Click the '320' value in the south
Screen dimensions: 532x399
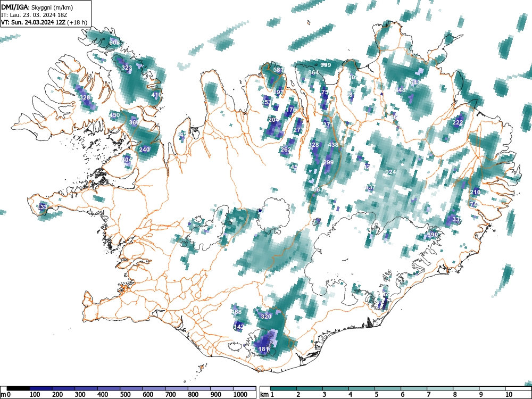pyautogui.click(x=266, y=317)
